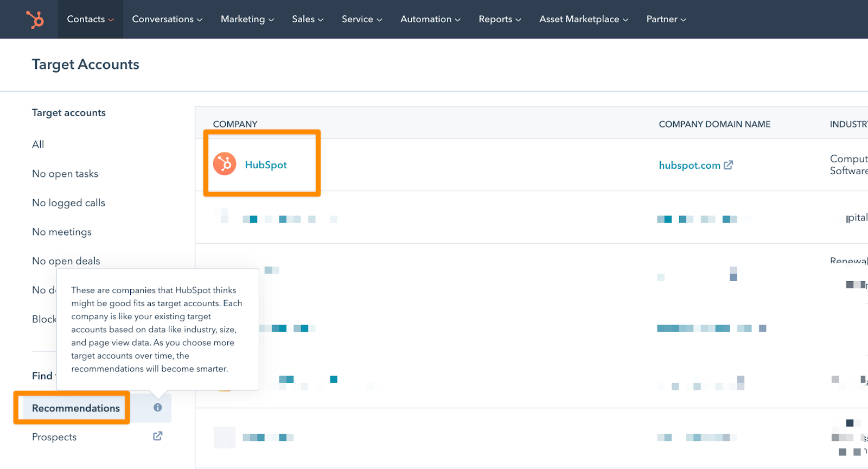The height and width of the screenshot is (469, 868).
Task: Select Recommendations in the sidebar
Action: tap(76, 408)
